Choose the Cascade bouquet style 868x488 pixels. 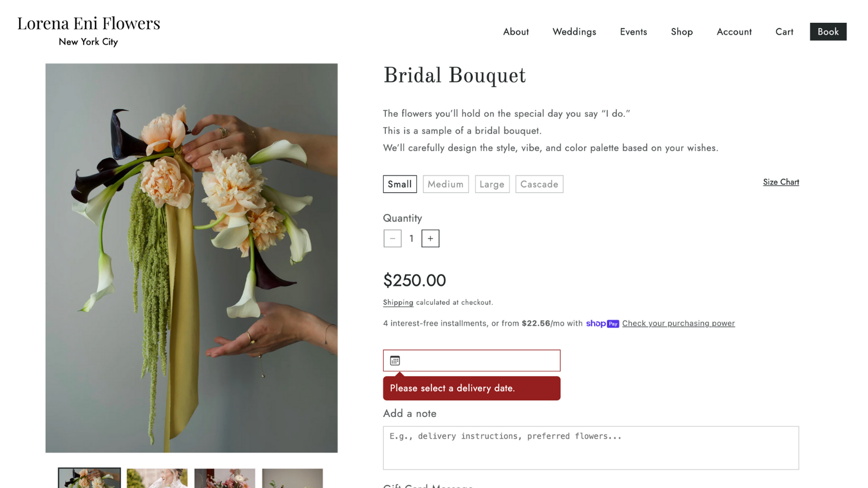[x=539, y=184]
